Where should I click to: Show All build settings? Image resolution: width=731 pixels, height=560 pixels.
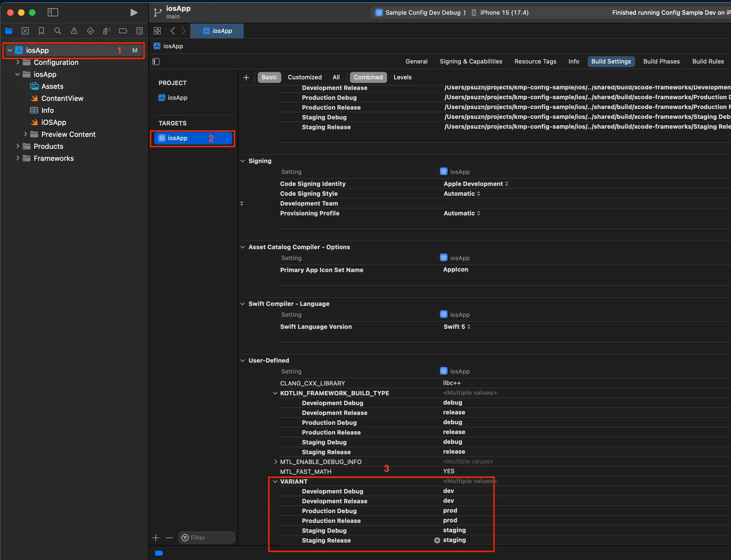(336, 77)
